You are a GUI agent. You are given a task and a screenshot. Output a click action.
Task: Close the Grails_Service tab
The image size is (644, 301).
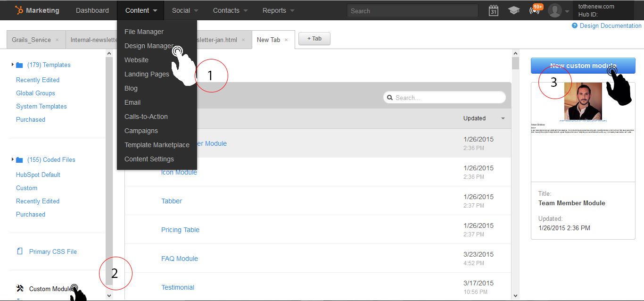point(57,40)
